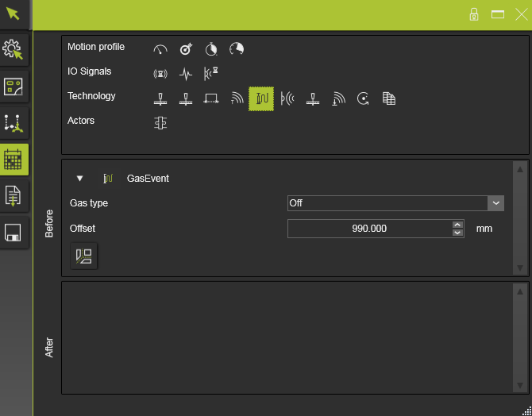
Task: Click the stopwatch icon in Motion profile
Action: [211, 49]
